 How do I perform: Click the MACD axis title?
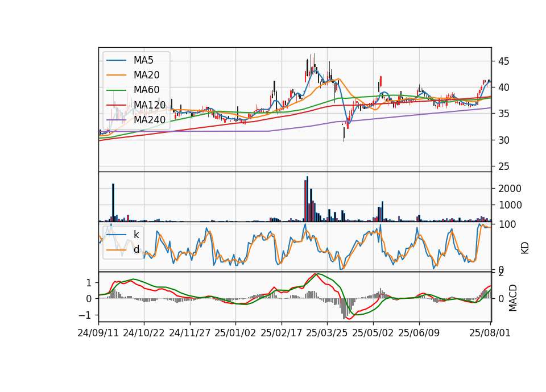click(513, 298)
